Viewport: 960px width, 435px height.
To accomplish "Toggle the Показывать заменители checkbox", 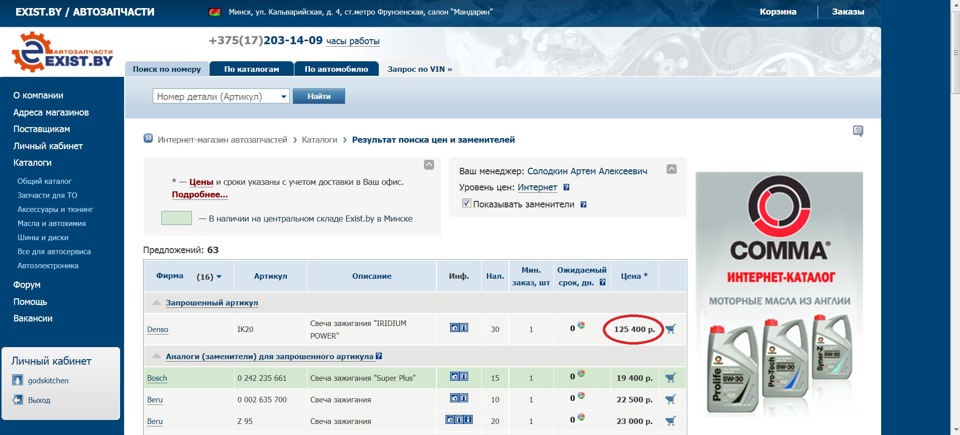I will coord(467,203).
